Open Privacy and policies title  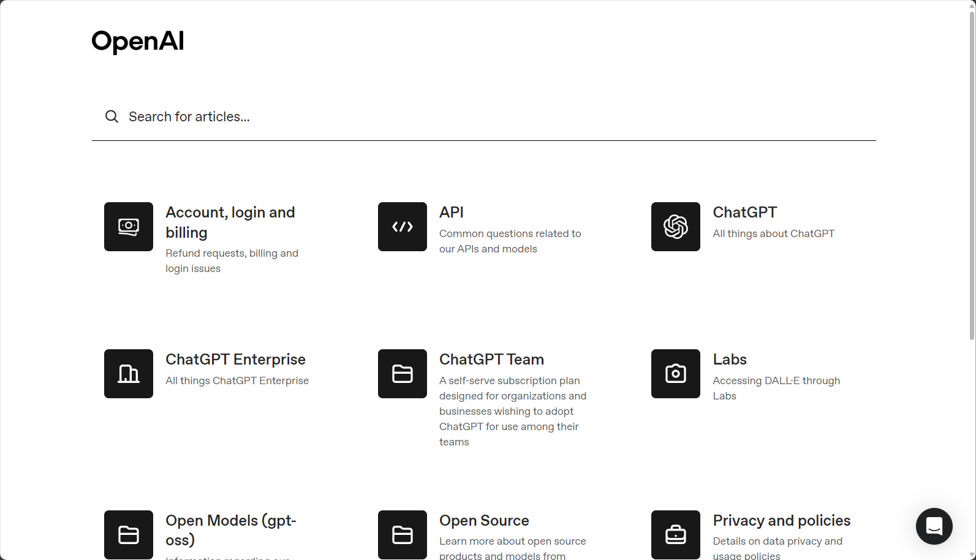click(x=782, y=520)
